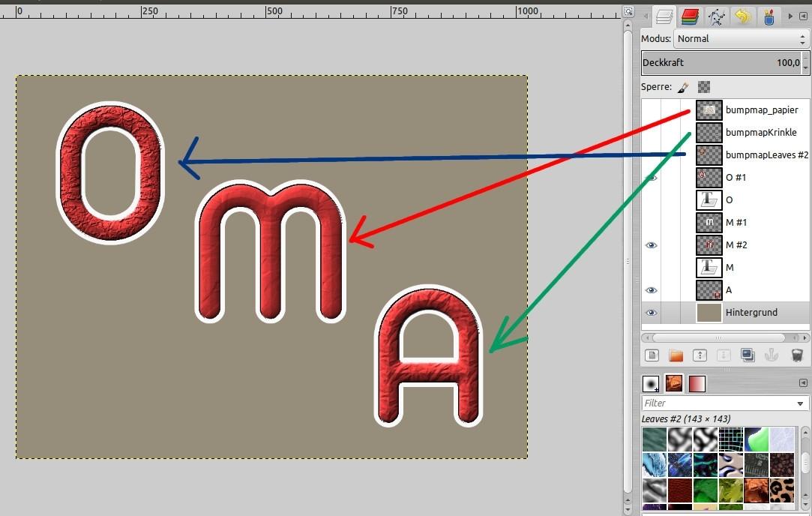812x516 pixels.
Task: Adjust the Deckkraft opacity slider
Action: point(720,63)
